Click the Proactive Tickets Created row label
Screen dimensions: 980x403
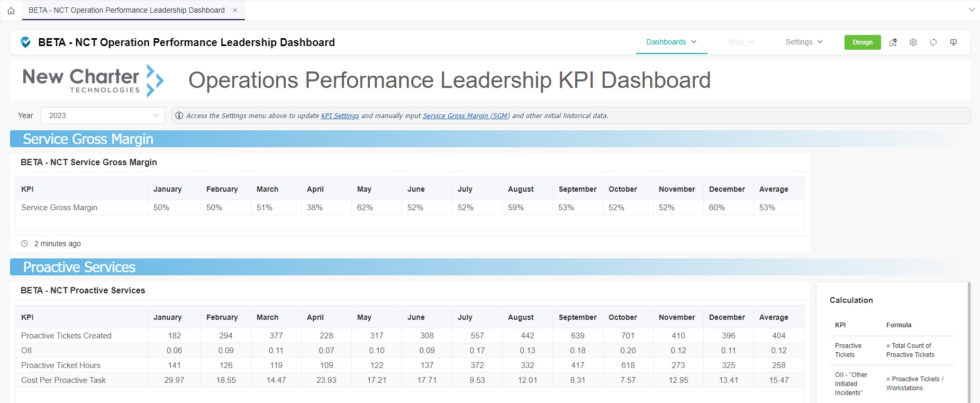click(66, 336)
